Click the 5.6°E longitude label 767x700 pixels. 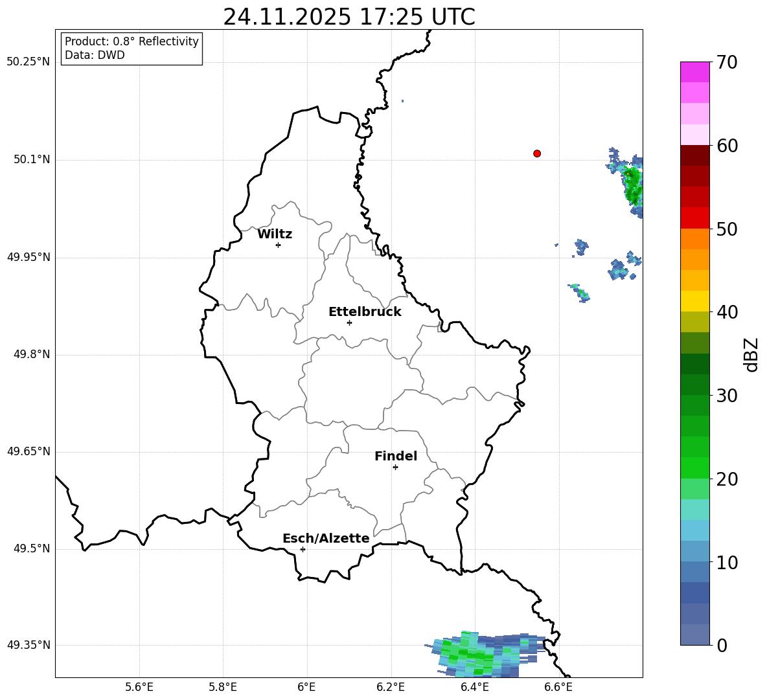(x=139, y=687)
